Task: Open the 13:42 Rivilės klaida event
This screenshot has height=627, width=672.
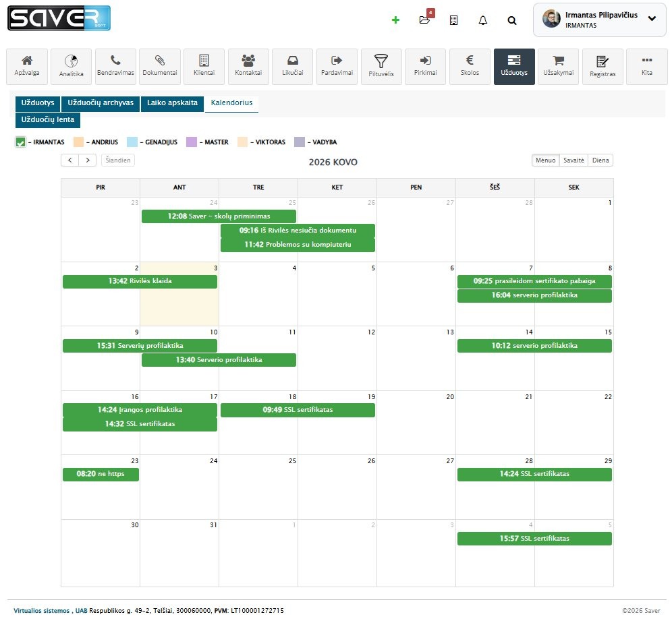Action: [x=140, y=281]
